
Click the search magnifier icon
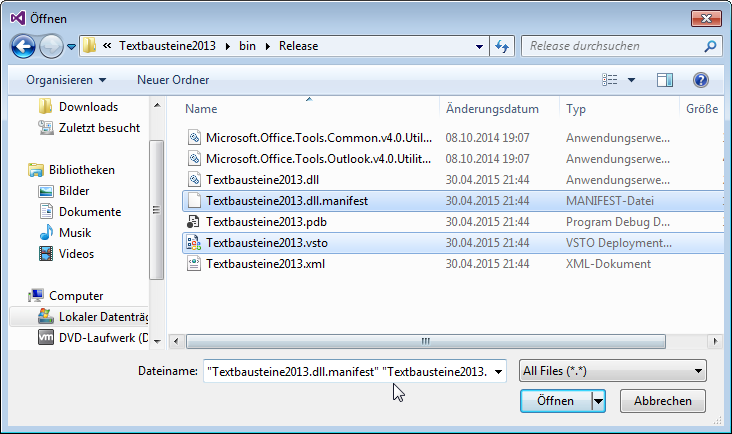click(710, 46)
